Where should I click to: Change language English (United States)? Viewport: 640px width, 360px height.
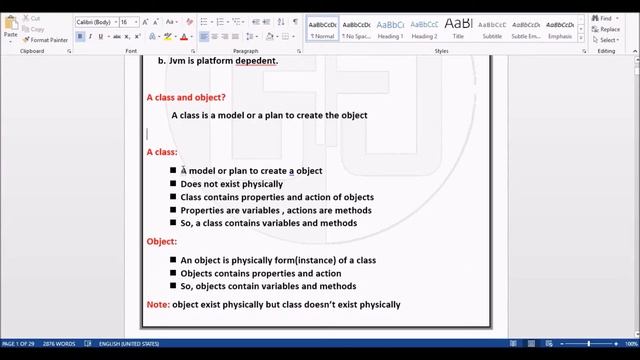pyautogui.click(x=129, y=344)
